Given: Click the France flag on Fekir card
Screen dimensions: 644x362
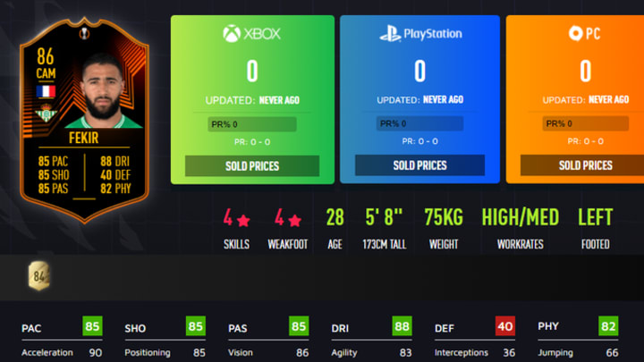Looking at the screenshot, I should point(46,91).
